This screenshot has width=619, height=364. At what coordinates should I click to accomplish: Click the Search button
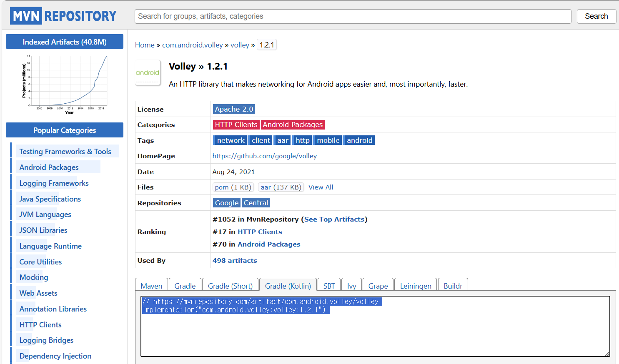click(x=596, y=16)
